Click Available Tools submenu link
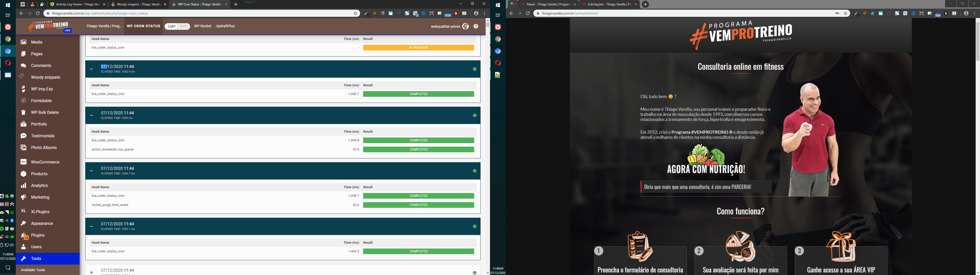Screen dimensions: 980x275 pyautogui.click(x=33, y=270)
